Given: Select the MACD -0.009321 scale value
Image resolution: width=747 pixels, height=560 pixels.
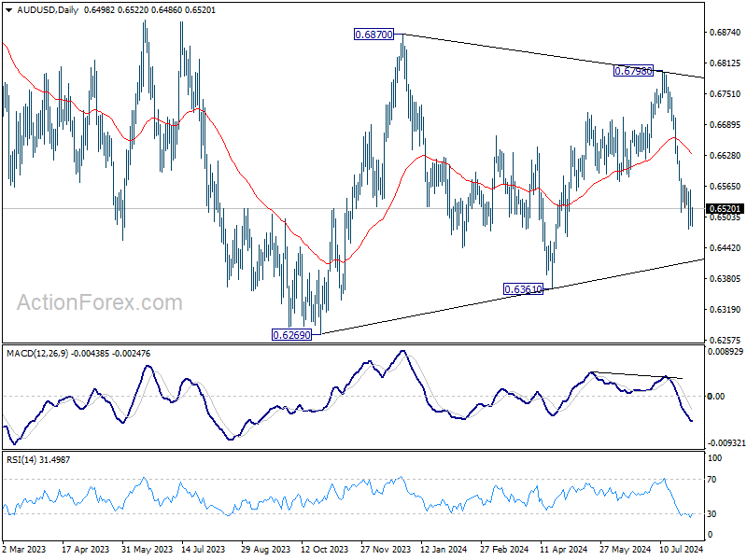Looking at the screenshot, I should (x=726, y=442).
